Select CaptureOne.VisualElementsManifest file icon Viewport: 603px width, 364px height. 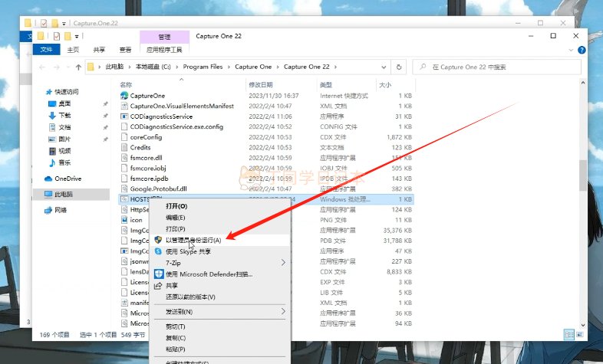(124, 106)
